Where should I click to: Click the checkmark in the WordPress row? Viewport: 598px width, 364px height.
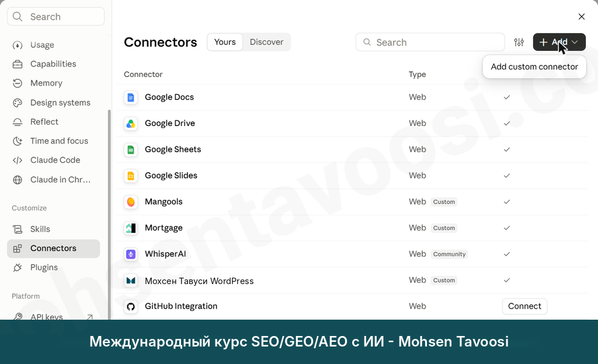coord(507,280)
